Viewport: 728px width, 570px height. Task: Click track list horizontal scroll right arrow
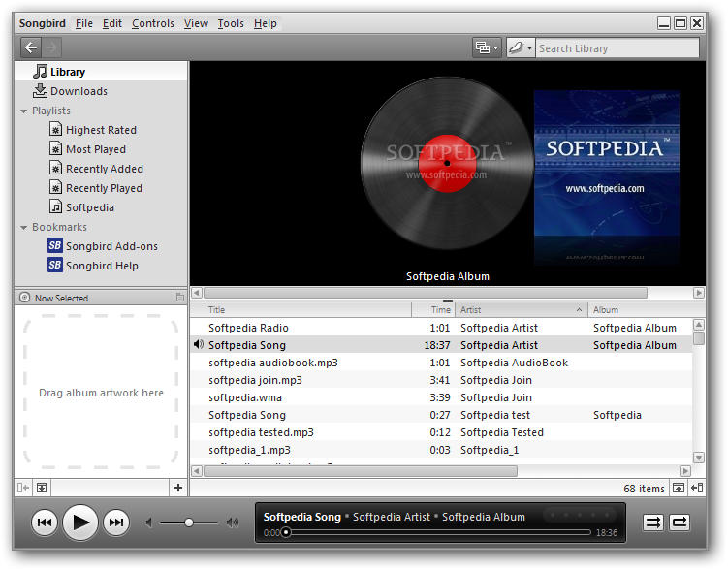point(685,471)
